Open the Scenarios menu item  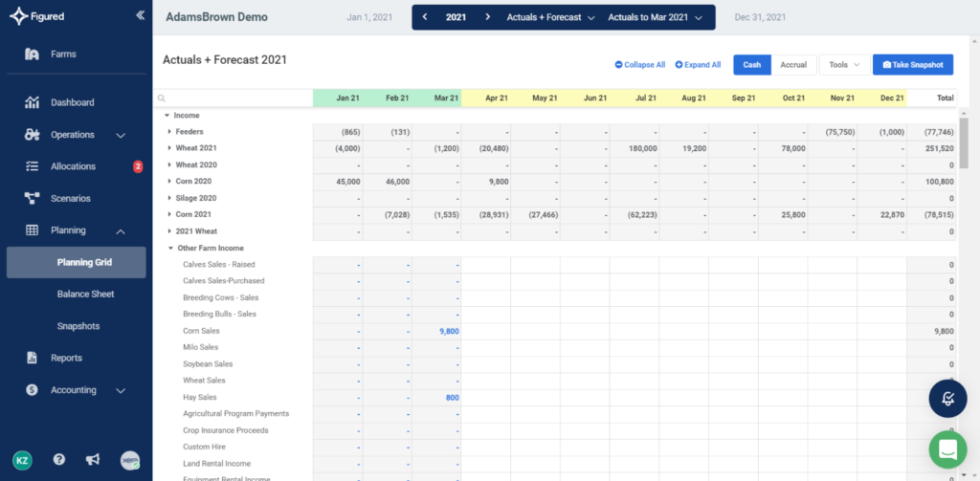[71, 199]
